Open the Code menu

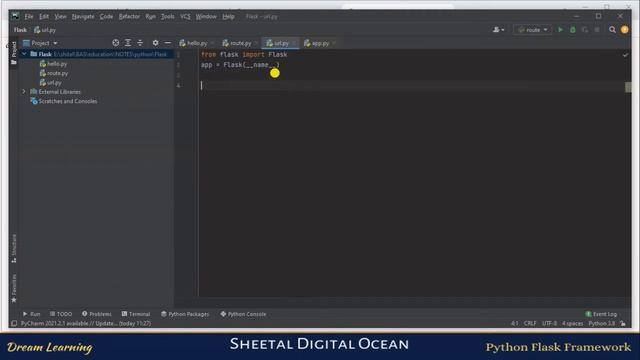106,17
